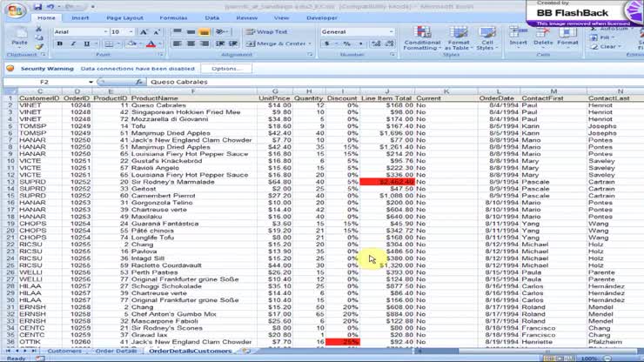Toggle Bold formatting
The width and height of the screenshot is (644, 362).
pos(59,44)
